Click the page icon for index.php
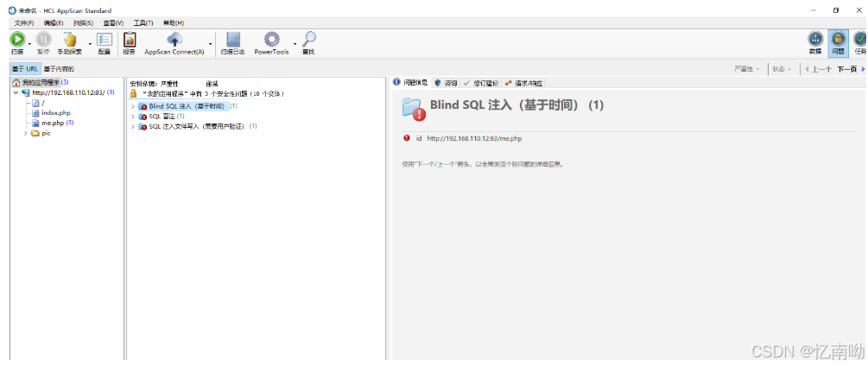 coord(36,113)
